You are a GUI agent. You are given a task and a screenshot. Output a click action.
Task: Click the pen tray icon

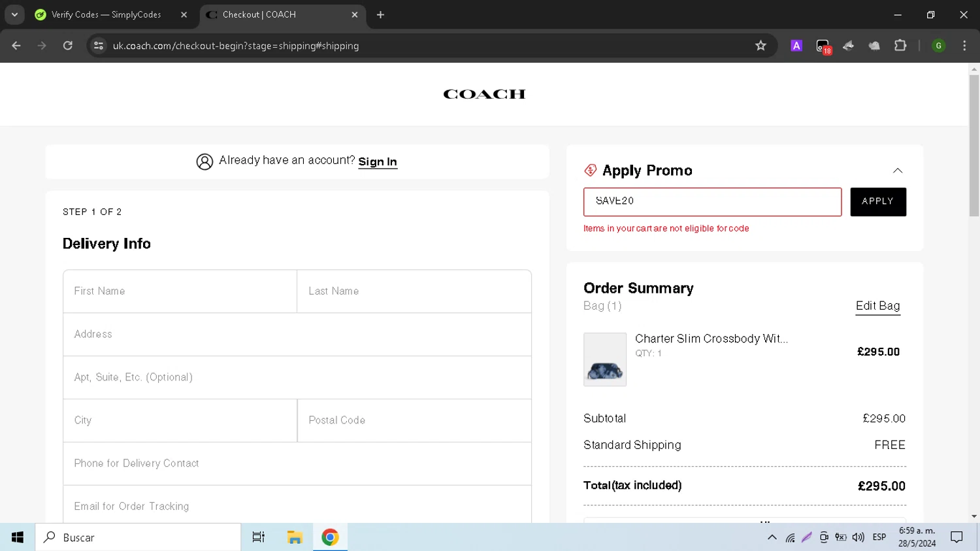[x=807, y=537]
